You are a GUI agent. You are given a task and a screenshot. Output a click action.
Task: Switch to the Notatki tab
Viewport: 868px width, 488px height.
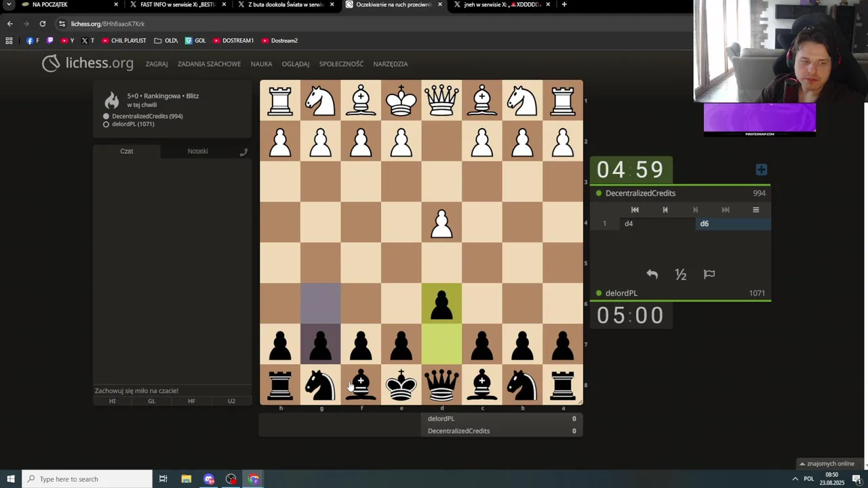coord(198,151)
